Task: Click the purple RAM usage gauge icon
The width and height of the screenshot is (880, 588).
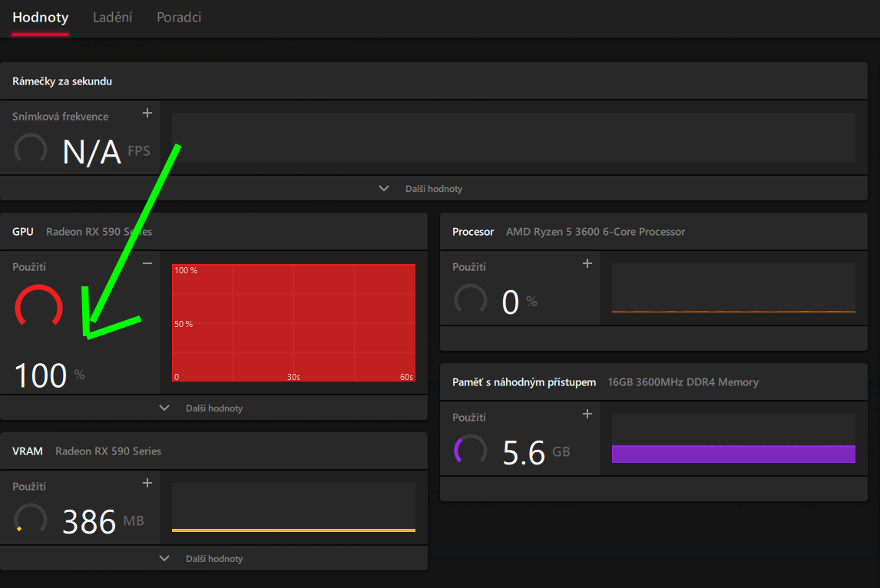Action: [471, 450]
